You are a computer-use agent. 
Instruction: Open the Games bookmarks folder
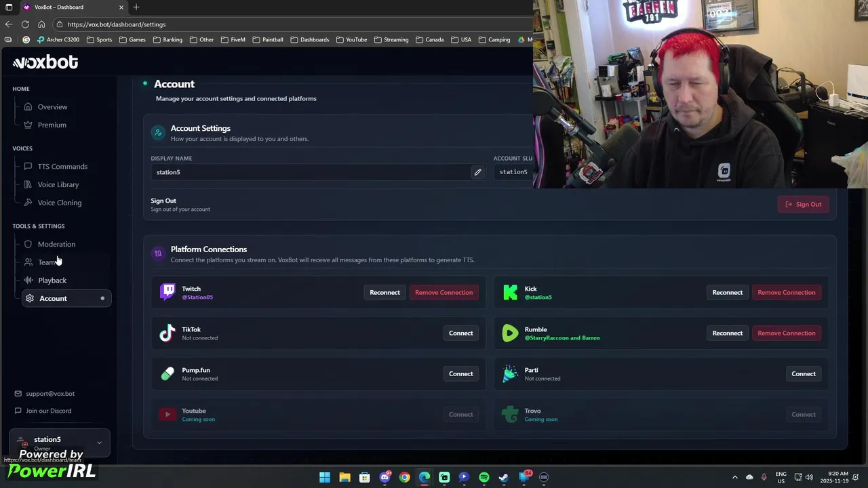pyautogui.click(x=132, y=39)
